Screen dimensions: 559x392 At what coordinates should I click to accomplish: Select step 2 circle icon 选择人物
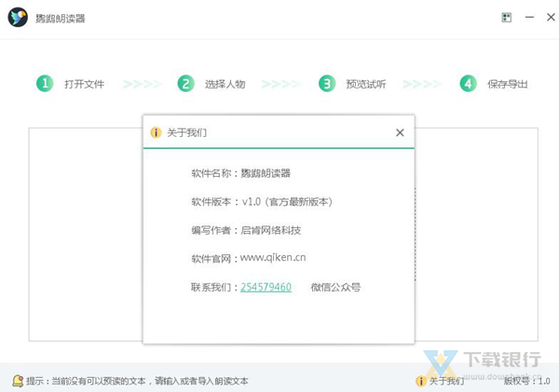pyautogui.click(x=185, y=84)
